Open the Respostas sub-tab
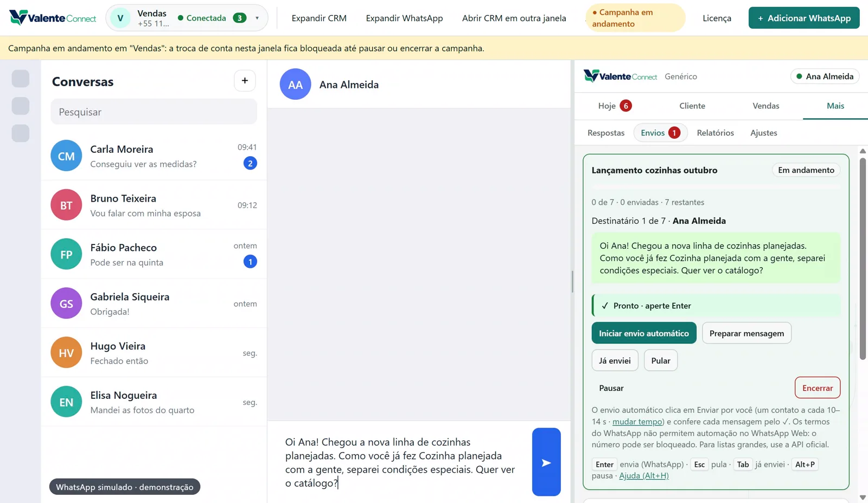 tap(606, 133)
